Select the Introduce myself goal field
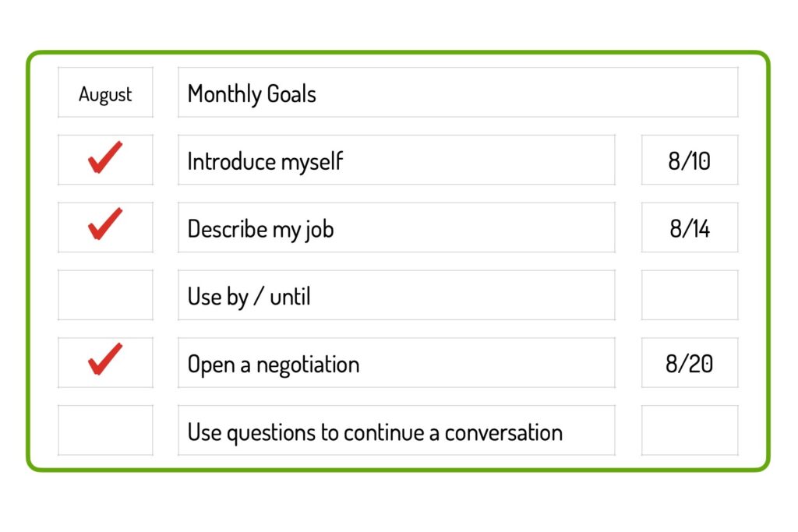The height and width of the screenshot is (532, 798). pyautogui.click(x=397, y=160)
